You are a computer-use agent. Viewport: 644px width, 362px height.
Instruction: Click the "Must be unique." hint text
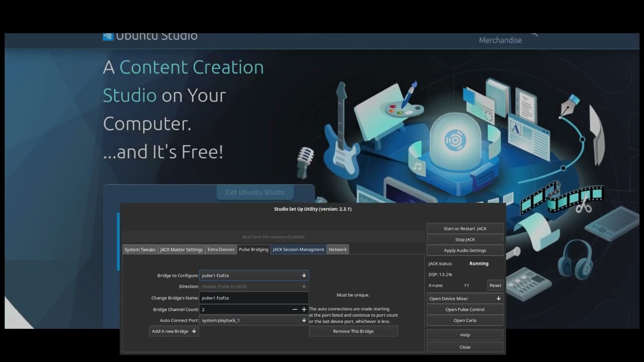pos(353,295)
